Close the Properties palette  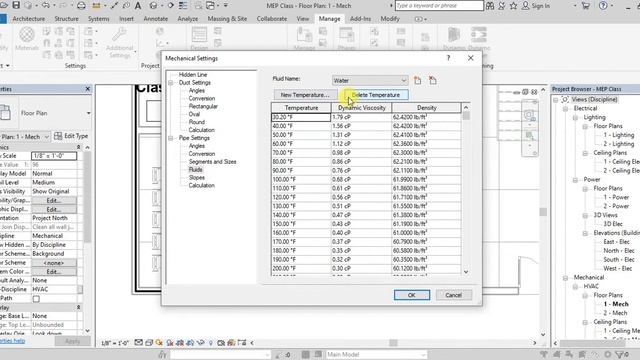point(88,89)
